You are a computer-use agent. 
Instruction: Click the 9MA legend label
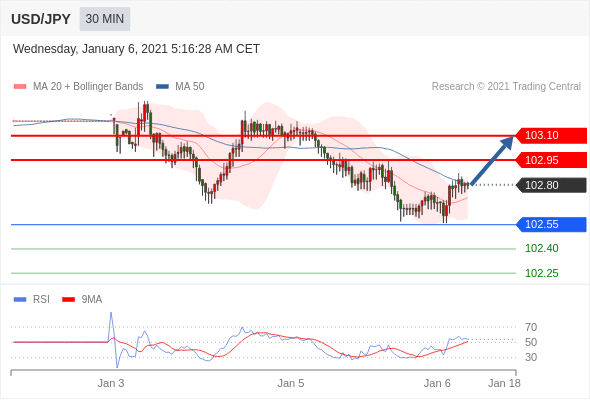point(92,300)
